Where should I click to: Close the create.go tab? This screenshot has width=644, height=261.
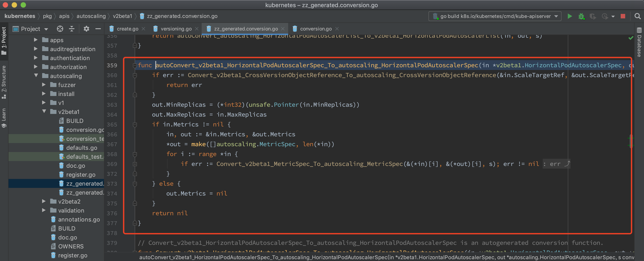(x=143, y=29)
